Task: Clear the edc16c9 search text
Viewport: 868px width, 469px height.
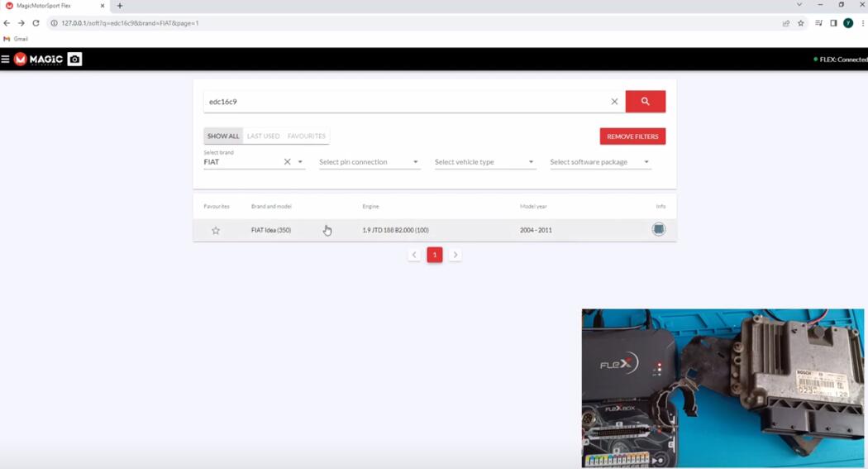Action: pos(614,102)
